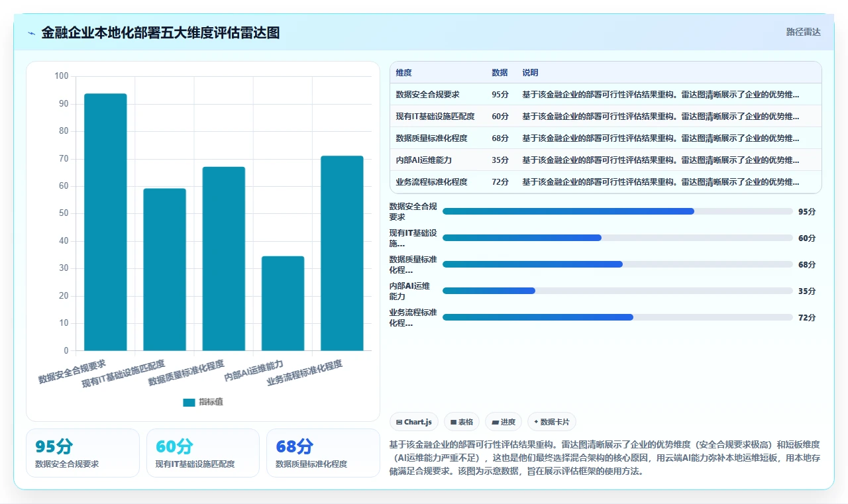The width and height of the screenshot is (848, 504).
Task: Click the 路径雷达 label in the header
Action: (x=803, y=32)
